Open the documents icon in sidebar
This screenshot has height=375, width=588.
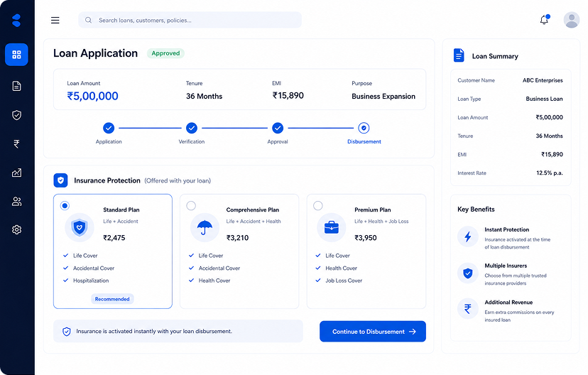(16, 86)
